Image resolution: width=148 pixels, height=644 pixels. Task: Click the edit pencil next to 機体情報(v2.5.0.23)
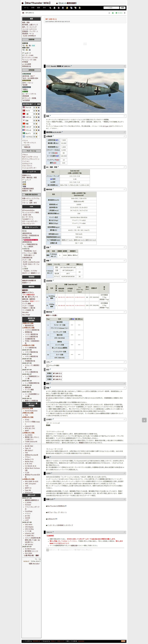(x=62, y=132)
